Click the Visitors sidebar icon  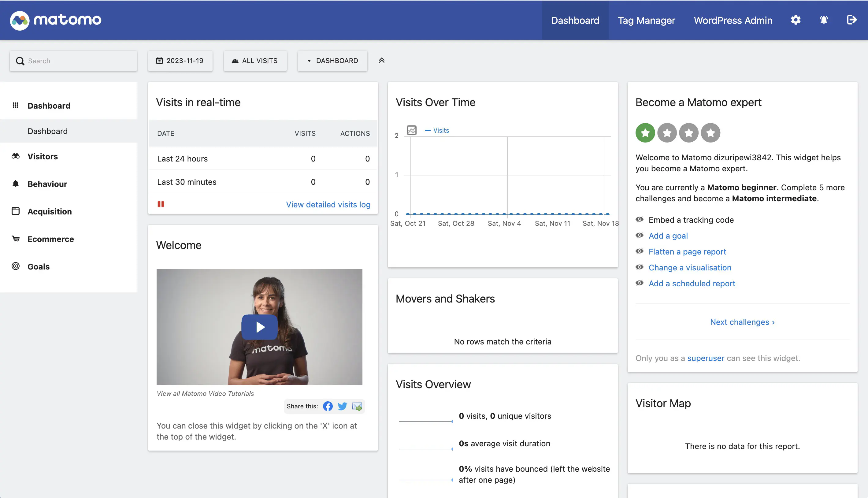[x=15, y=156]
